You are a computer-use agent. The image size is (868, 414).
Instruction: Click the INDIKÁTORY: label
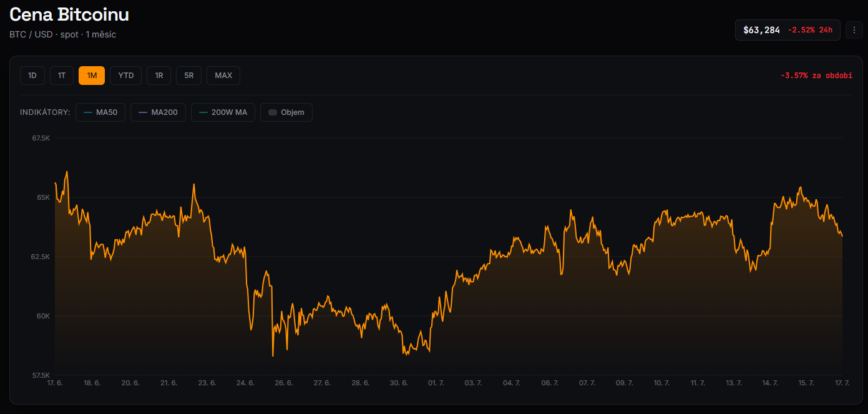(45, 112)
